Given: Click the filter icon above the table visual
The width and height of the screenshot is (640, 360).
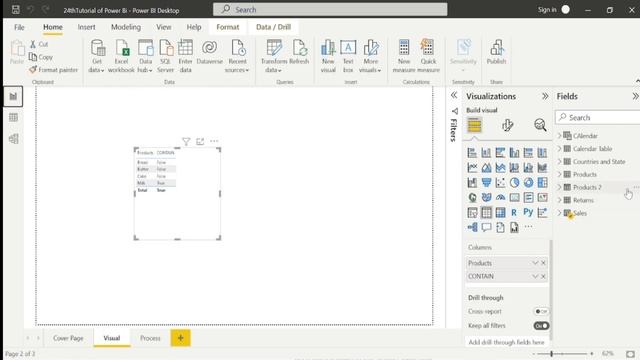Looking at the screenshot, I should tap(186, 141).
